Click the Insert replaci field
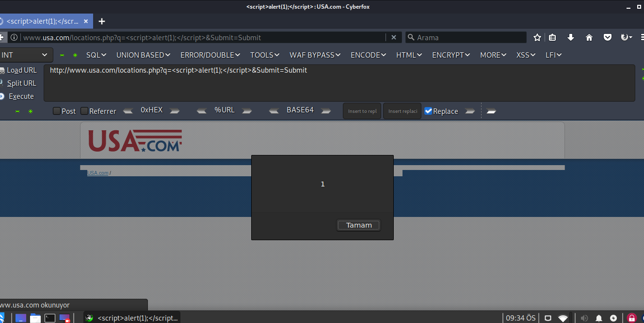 click(x=402, y=111)
